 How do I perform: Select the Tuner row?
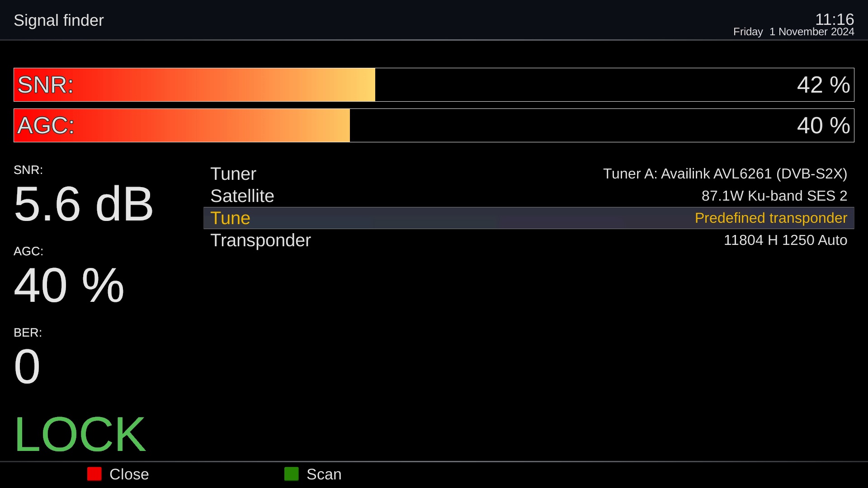click(529, 174)
